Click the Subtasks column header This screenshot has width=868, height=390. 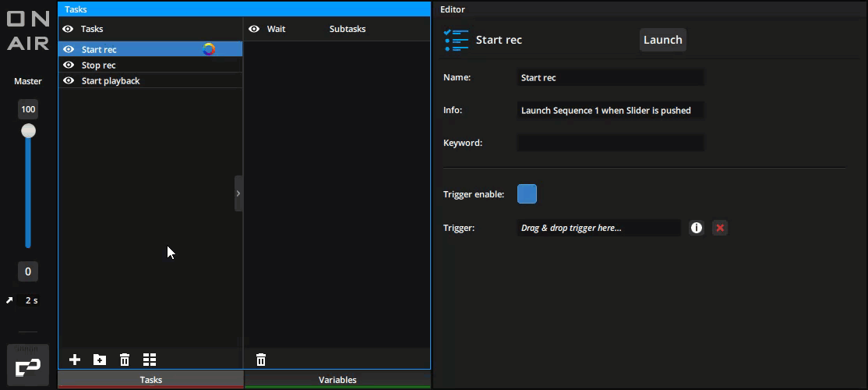point(347,29)
